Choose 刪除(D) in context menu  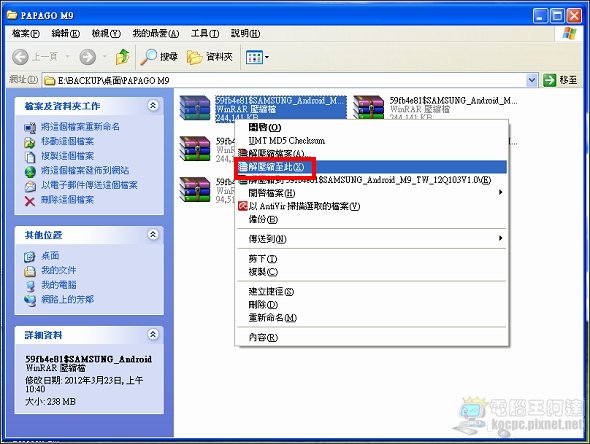point(371,304)
